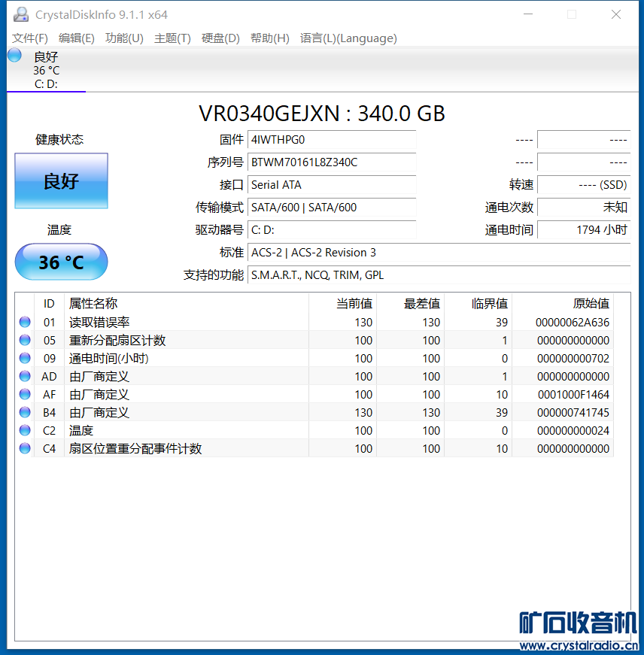Click the standard field ACS-2 Revision 3
This screenshot has width=644, height=655.
[439, 253]
